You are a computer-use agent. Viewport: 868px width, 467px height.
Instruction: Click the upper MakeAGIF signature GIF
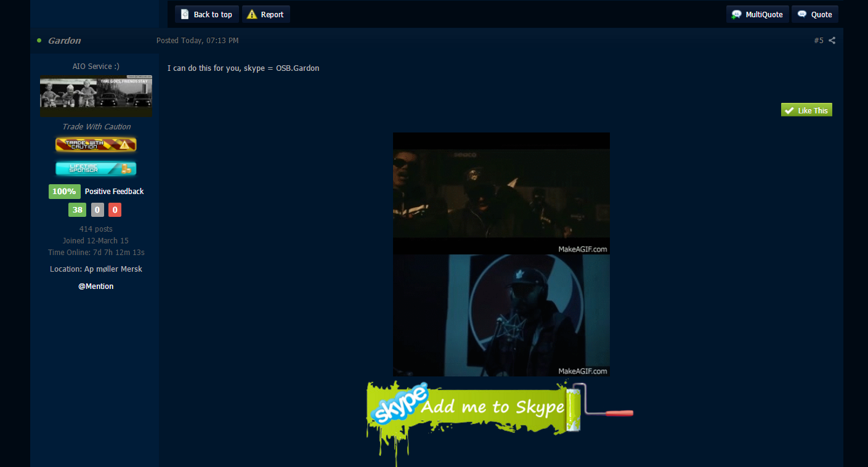point(501,193)
